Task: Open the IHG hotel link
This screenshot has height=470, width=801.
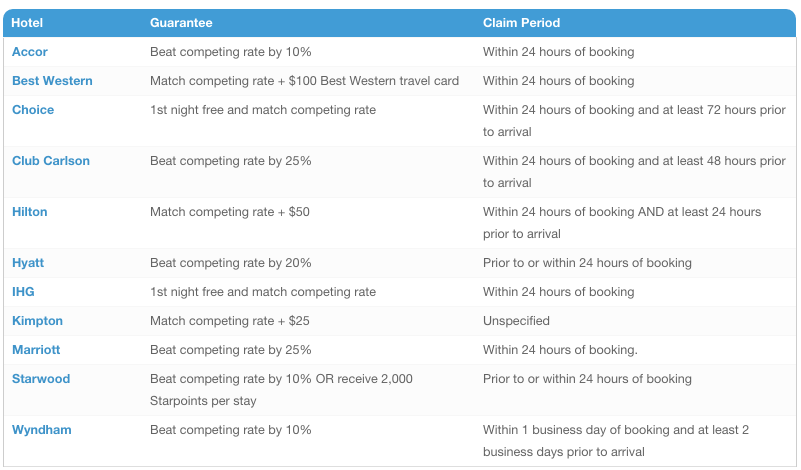Action: [23, 292]
